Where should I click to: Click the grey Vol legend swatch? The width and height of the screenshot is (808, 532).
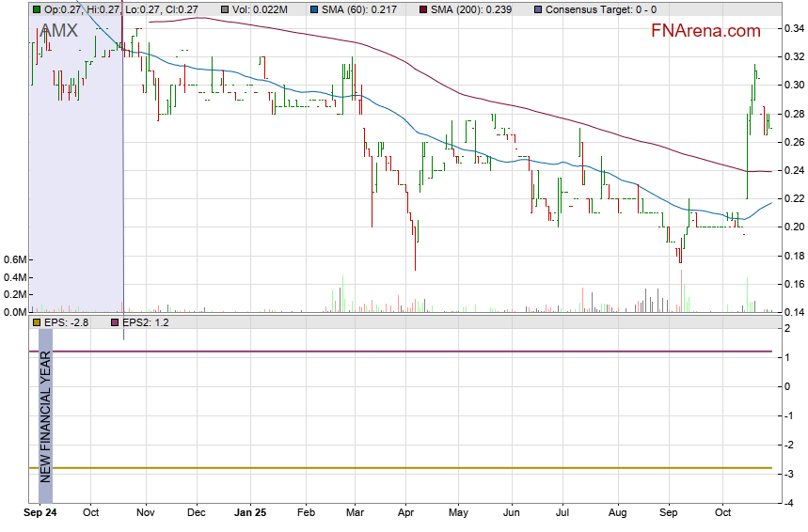tap(226, 9)
